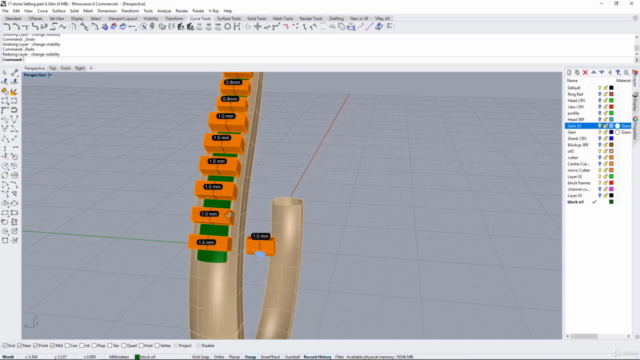The height and width of the screenshot is (360, 640).
Task: Open the Properties color wheel side tab
Action: tap(636, 119)
